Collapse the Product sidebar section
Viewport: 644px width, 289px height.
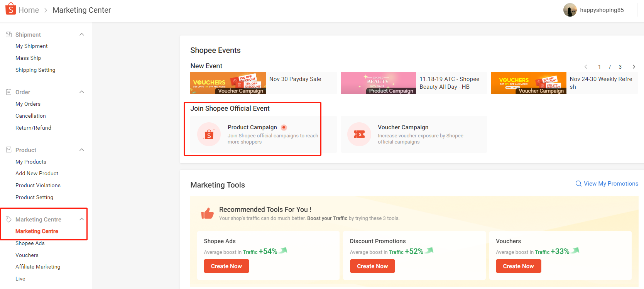point(81,150)
